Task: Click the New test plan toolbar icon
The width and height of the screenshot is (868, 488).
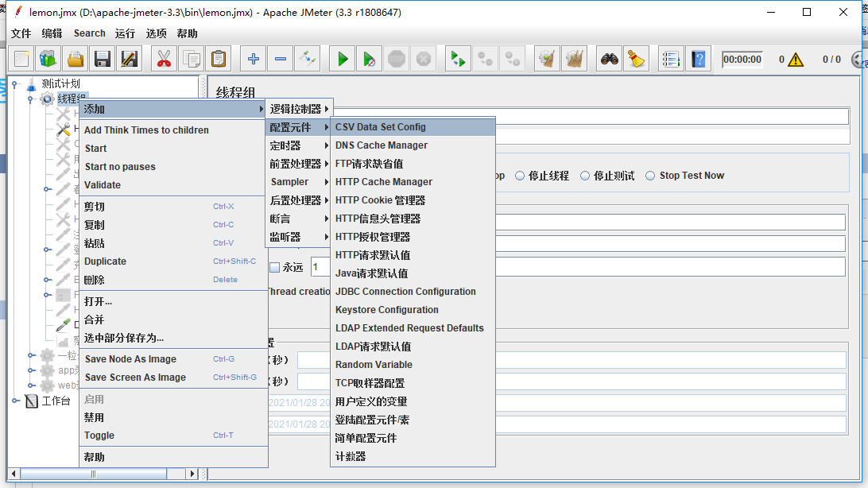Action: (21, 59)
